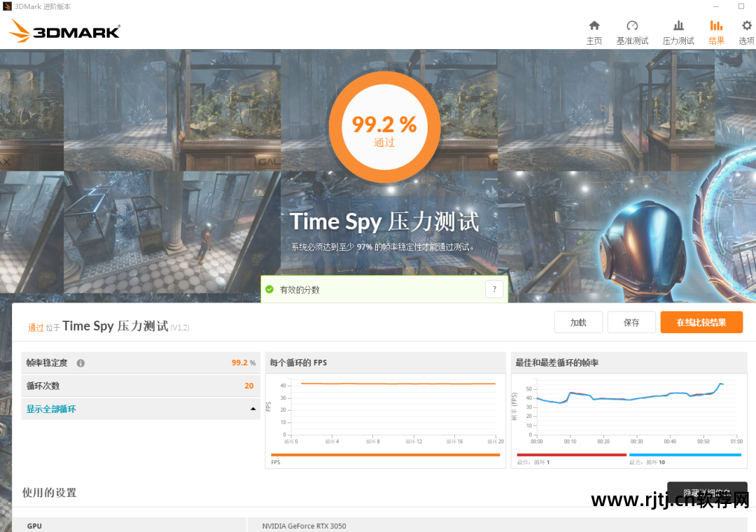Click the 隐藏详细信息 hide details button
Image resolution: width=756 pixels, height=532 pixels.
[x=707, y=492]
